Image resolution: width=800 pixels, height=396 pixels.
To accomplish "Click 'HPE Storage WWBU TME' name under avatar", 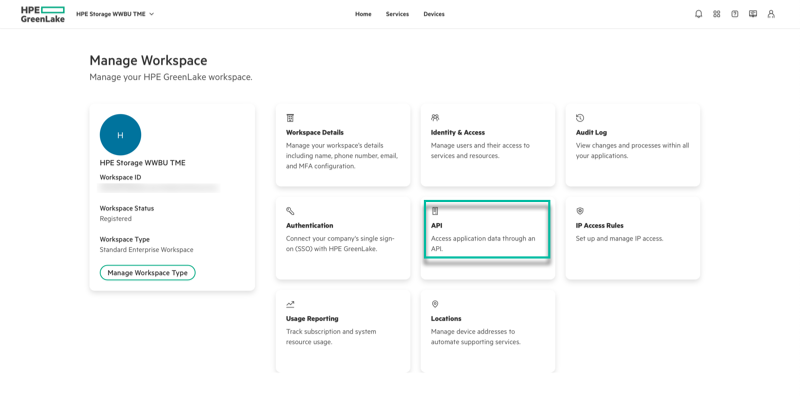I will click(142, 163).
